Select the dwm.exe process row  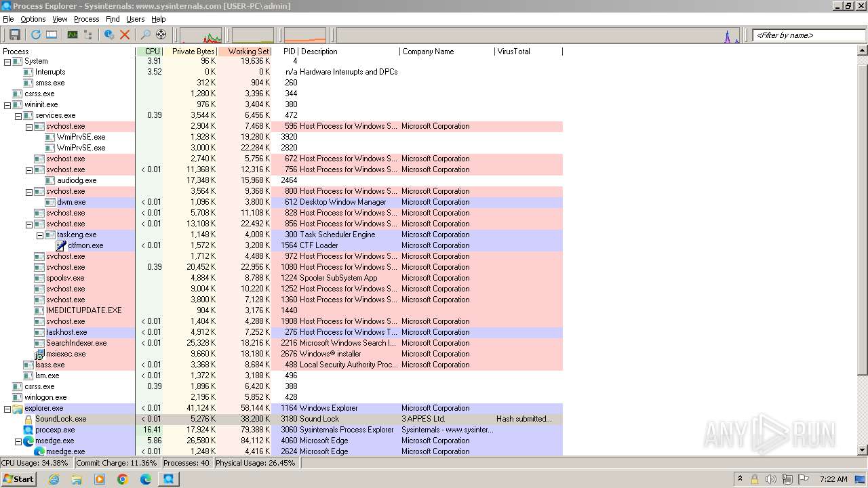click(x=281, y=202)
